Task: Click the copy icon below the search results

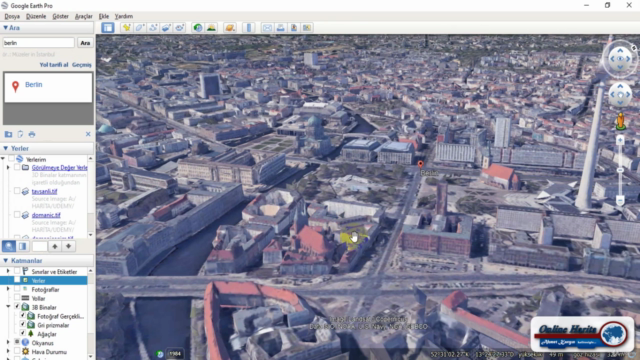Action: point(20,134)
